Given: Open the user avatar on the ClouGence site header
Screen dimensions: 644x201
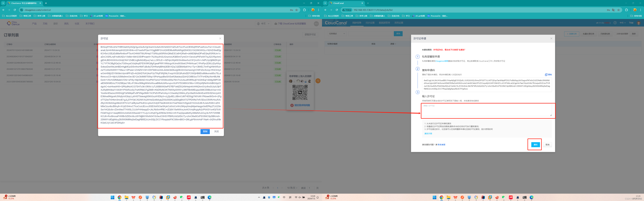Looking at the screenshot, I should (316, 24).
